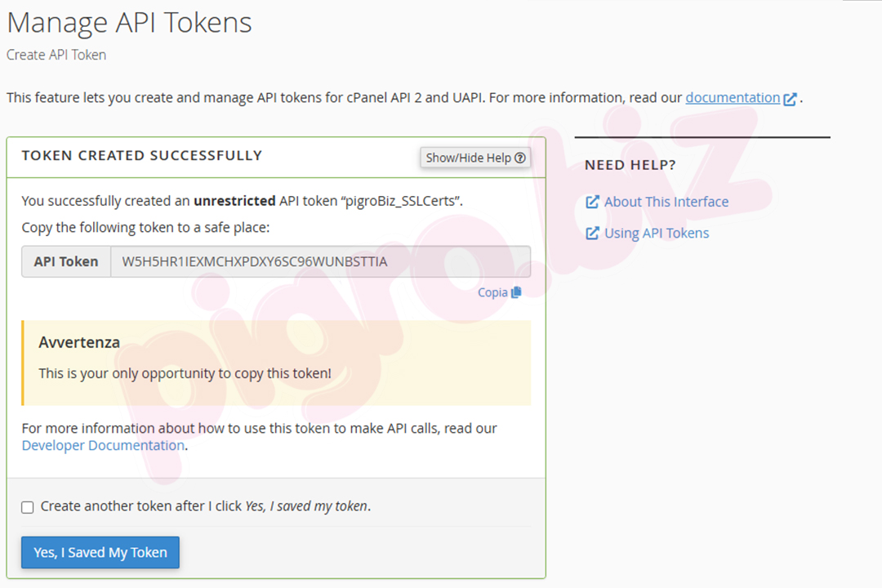This screenshot has width=882, height=588.
Task: Click the Manage API Tokens page title
Action: [x=129, y=23]
